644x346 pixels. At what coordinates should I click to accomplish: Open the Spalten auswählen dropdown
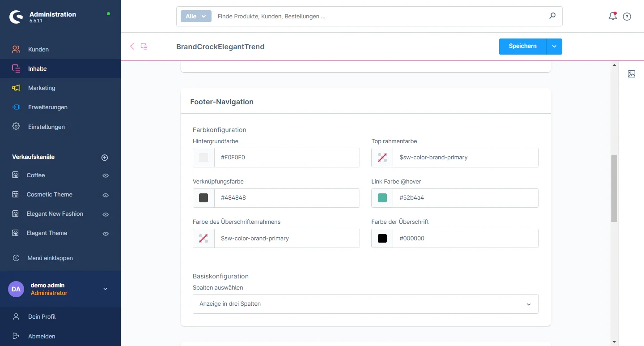pyautogui.click(x=365, y=304)
